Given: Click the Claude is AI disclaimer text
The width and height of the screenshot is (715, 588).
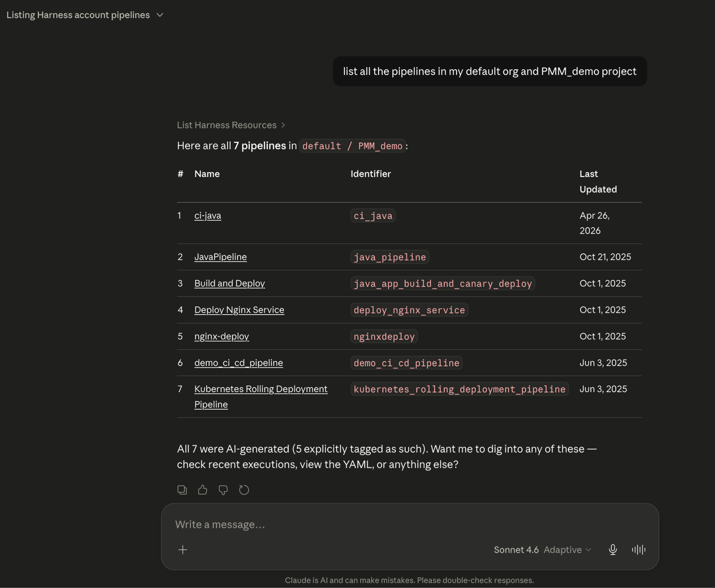Looking at the screenshot, I should point(409,580).
